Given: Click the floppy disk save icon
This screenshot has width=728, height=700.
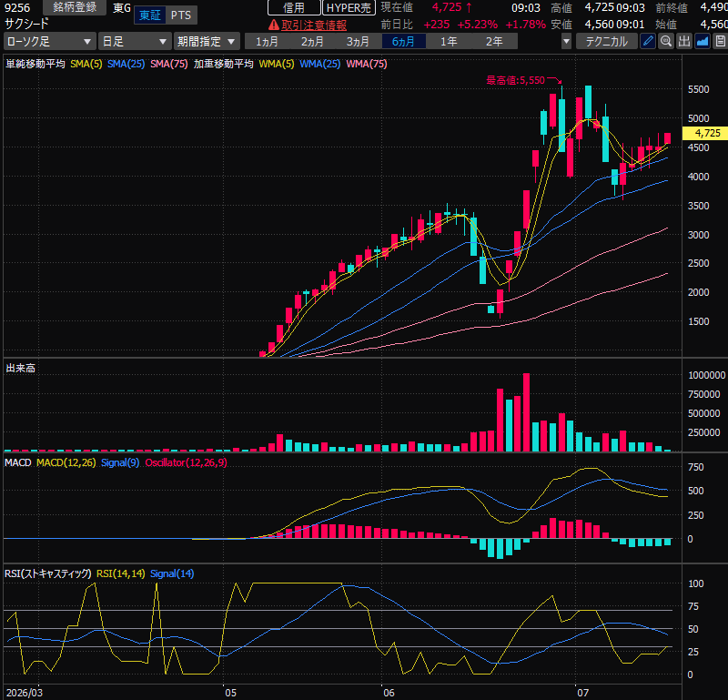Looking at the screenshot, I should (720, 41).
